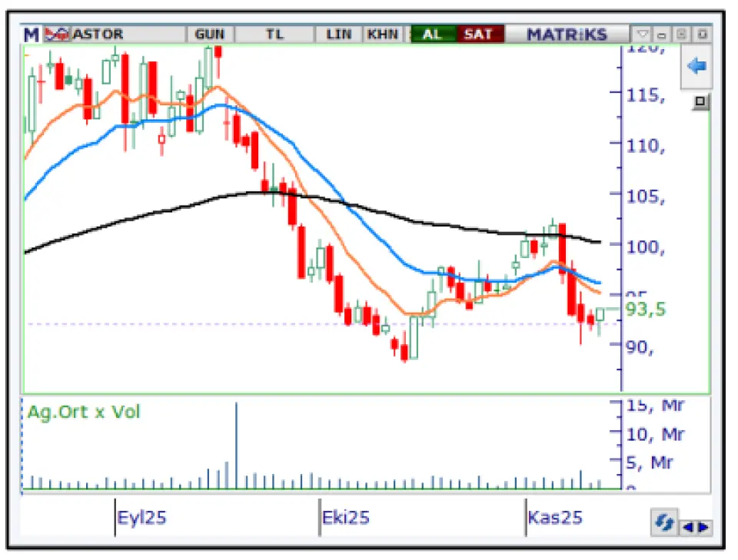Click the MATRiKS title label
Image resolution: width=738 pixels, height=560 pixels.
(x=567, y=35)
